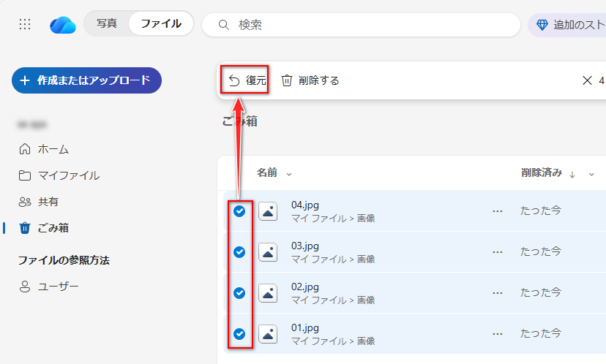Image resolution: width=606 pixels, height=364 pixels.
Task: Click the 削除済み column header
Action: click(x=542, y=172)
